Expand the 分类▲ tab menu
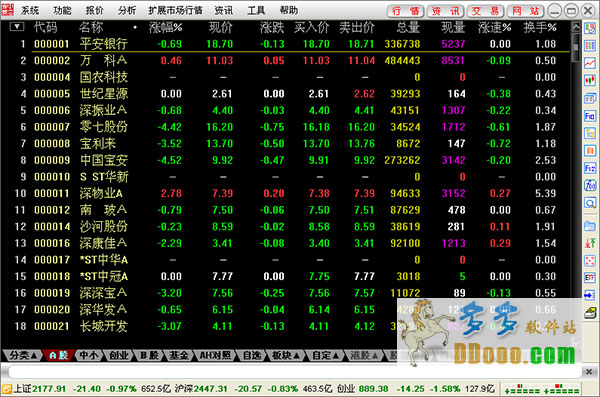 tap(22, 356)
